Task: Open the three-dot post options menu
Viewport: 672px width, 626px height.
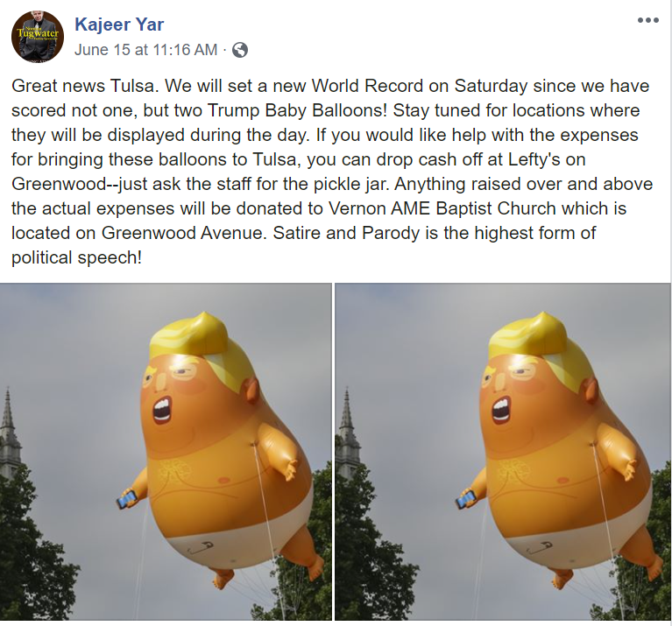Action: 647,20
